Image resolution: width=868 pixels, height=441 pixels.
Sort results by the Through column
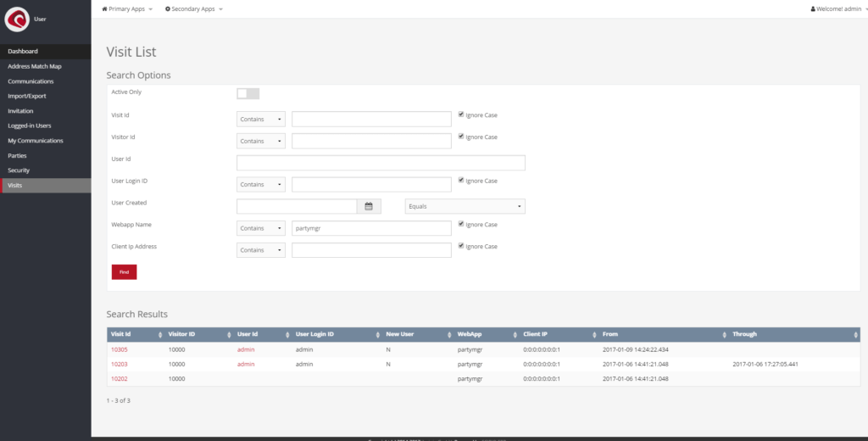tap(854, 335)
